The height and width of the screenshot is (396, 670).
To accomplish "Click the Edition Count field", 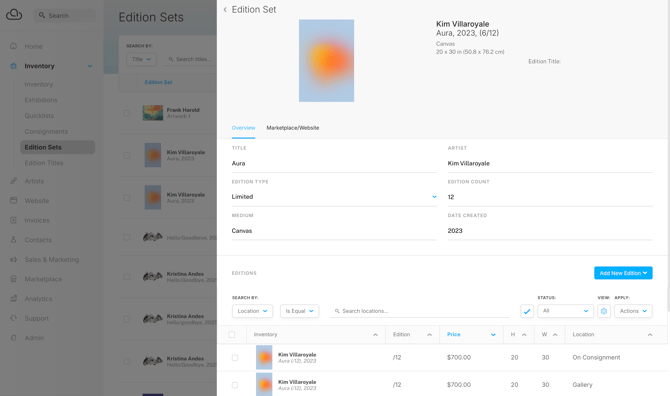I will pyautogui.click(x=550, y=197).
